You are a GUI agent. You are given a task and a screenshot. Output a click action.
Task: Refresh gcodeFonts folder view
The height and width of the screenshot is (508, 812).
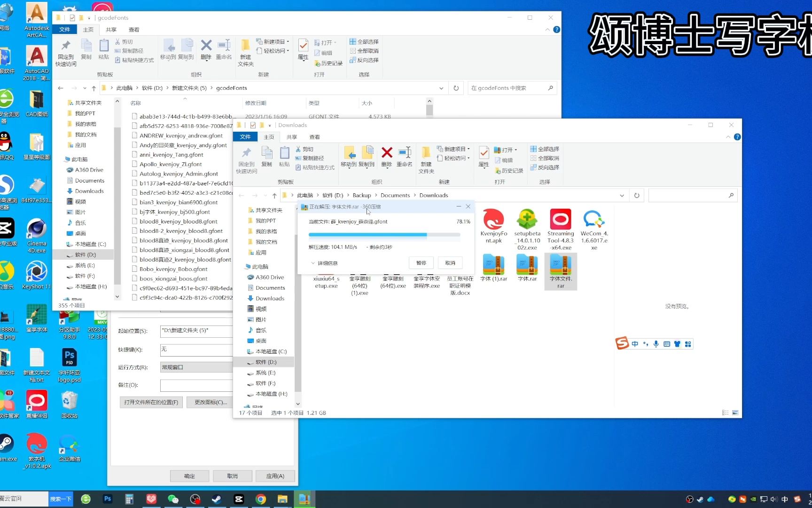[456, 88]
